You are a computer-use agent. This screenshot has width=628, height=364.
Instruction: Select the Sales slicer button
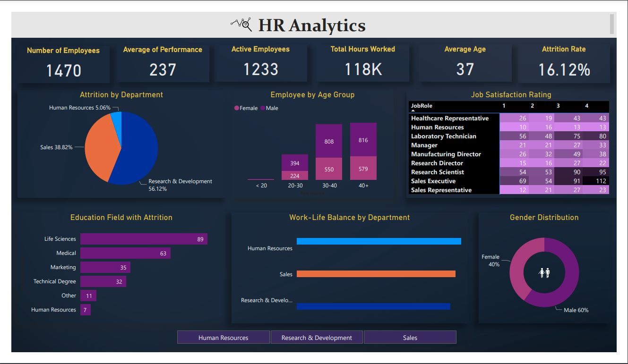410,337
